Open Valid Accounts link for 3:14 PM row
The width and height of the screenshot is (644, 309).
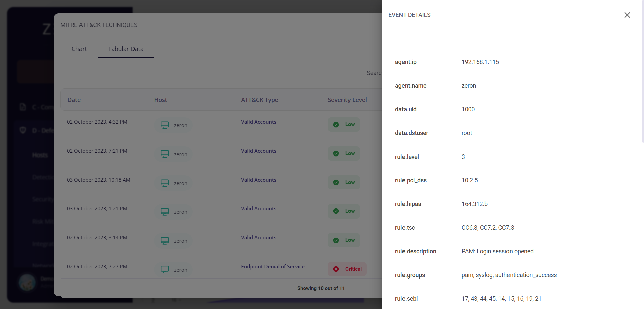pos(259,238)
